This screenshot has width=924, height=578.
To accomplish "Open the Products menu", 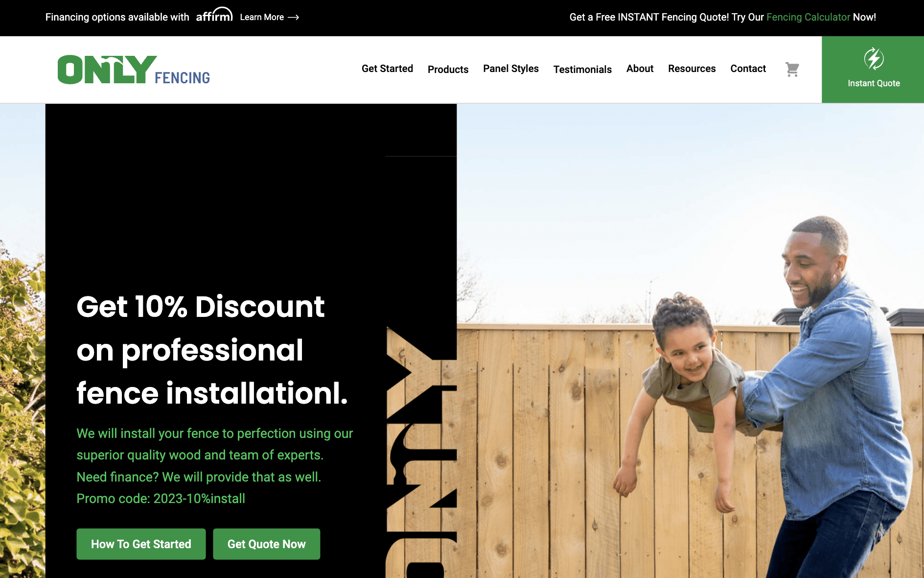I will pos(448,70).
